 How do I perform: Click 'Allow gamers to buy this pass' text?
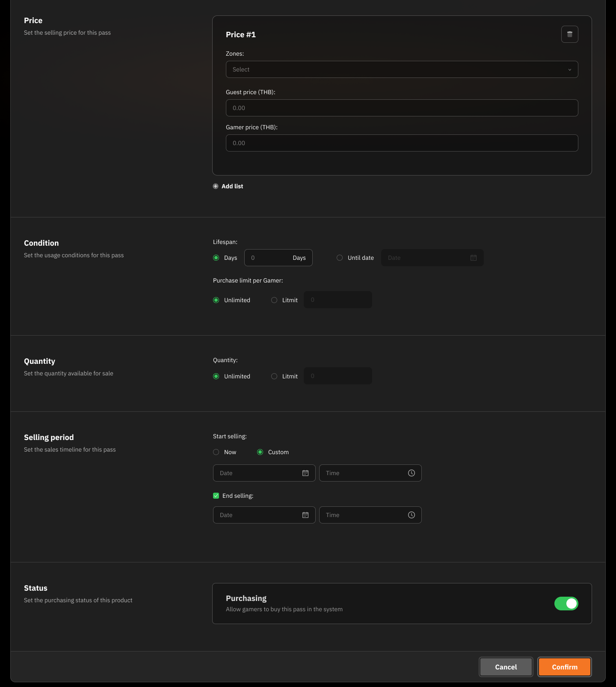point(284,609)
